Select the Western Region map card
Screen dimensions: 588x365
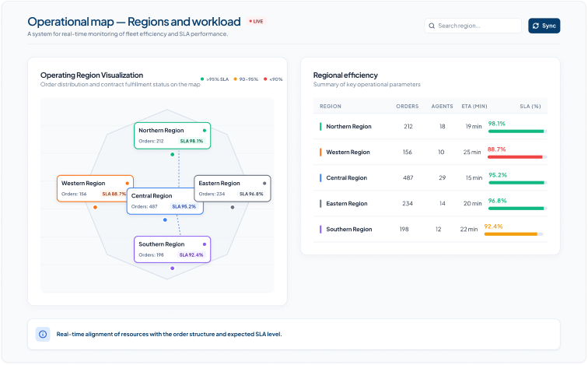click(x=95, y=188)
